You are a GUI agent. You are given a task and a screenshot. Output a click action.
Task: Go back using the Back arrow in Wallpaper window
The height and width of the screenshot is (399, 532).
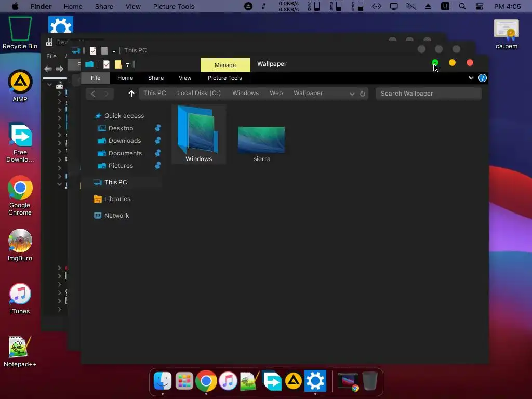tap(93, 94)
